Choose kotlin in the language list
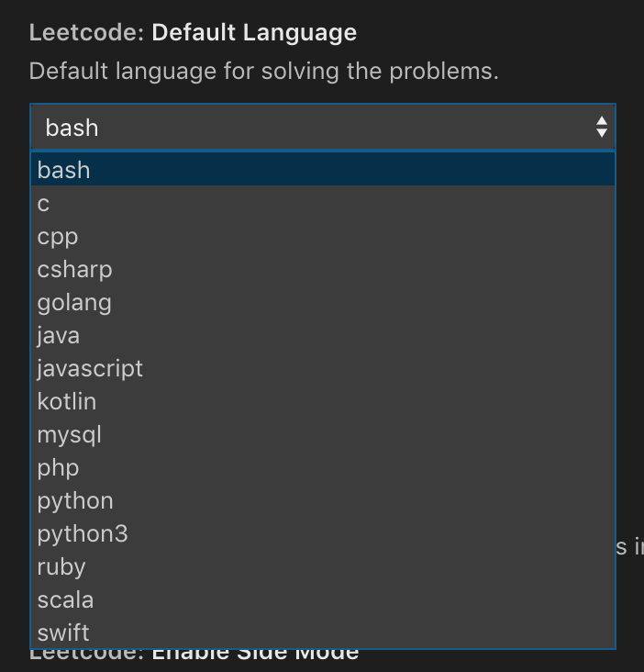Image resolution: width=644 pixels, height=672 pixels. click(x=323, y=400)
